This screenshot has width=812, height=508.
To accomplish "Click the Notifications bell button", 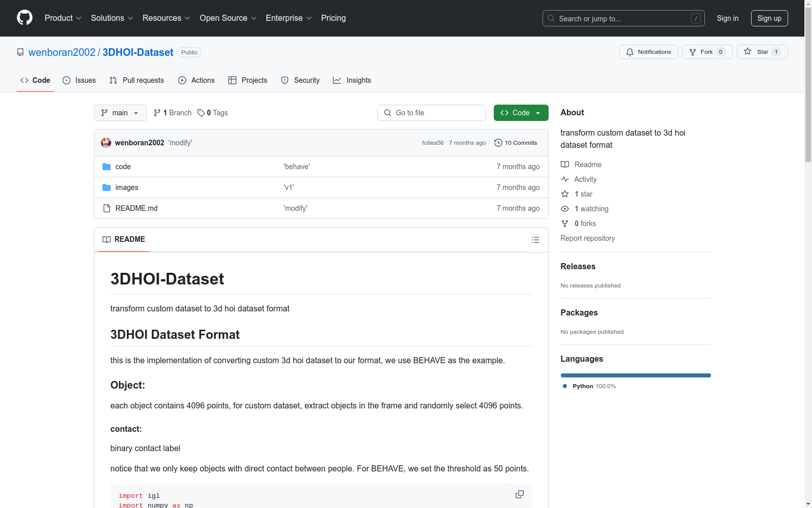I will [648, 52].
